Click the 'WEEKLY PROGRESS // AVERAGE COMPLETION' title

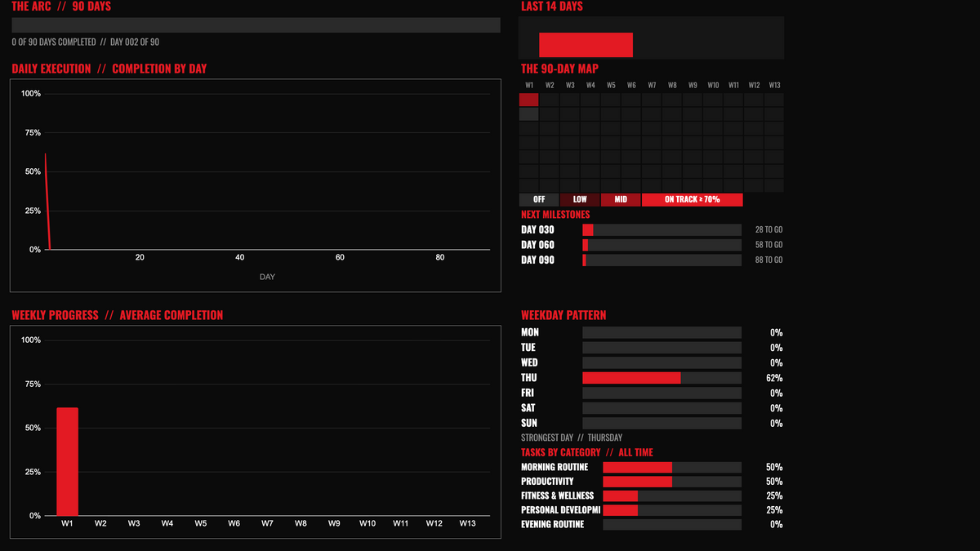117,315
